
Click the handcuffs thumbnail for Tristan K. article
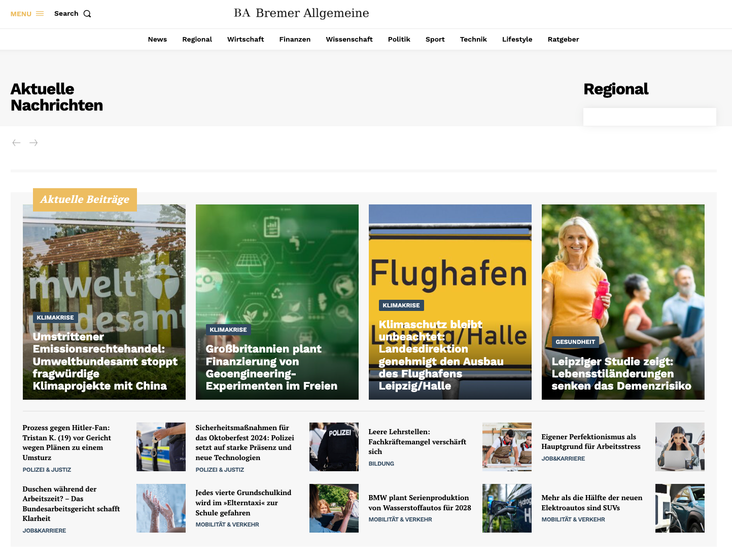click(161, 447)
